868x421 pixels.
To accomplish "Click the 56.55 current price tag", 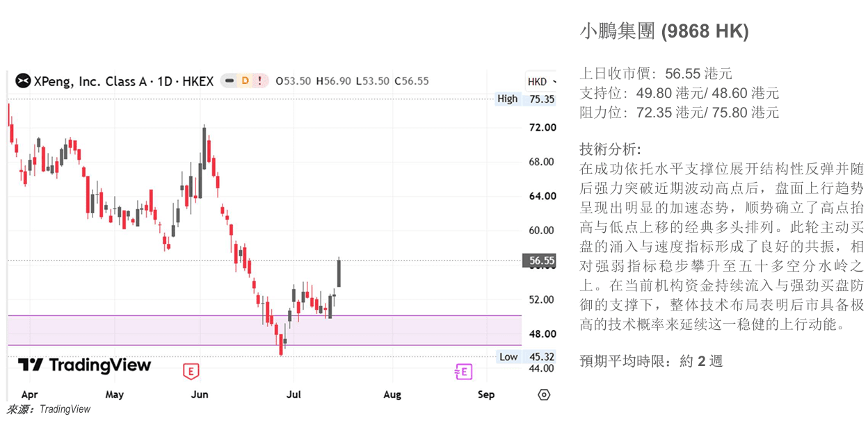I will (x=541, y=261).
